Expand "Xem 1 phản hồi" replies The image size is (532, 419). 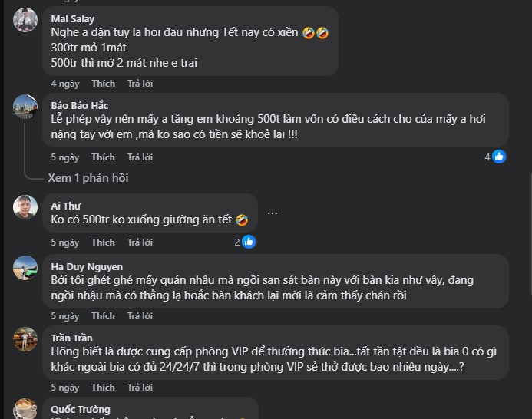pyautogui.click(x=88, y=178)
